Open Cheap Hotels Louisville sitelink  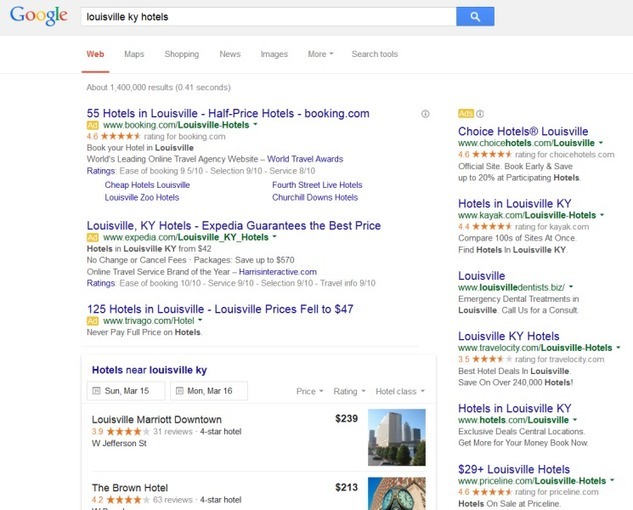147,185
